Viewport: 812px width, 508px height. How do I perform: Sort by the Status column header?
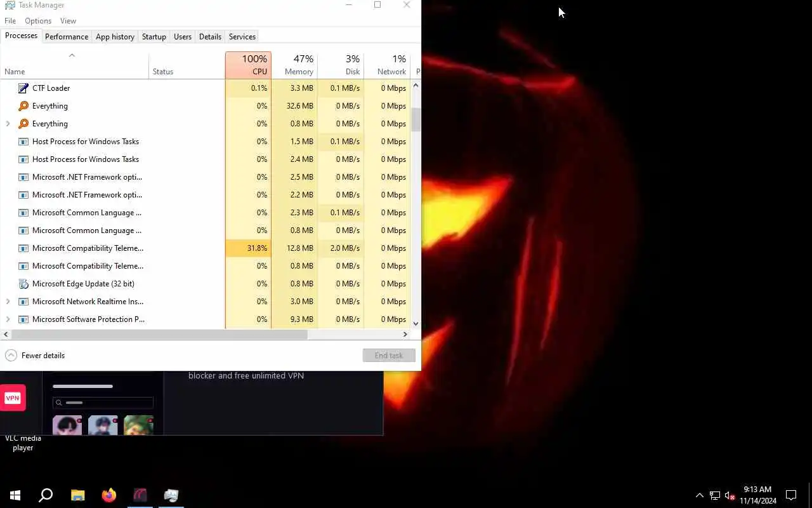coord(187,65)
